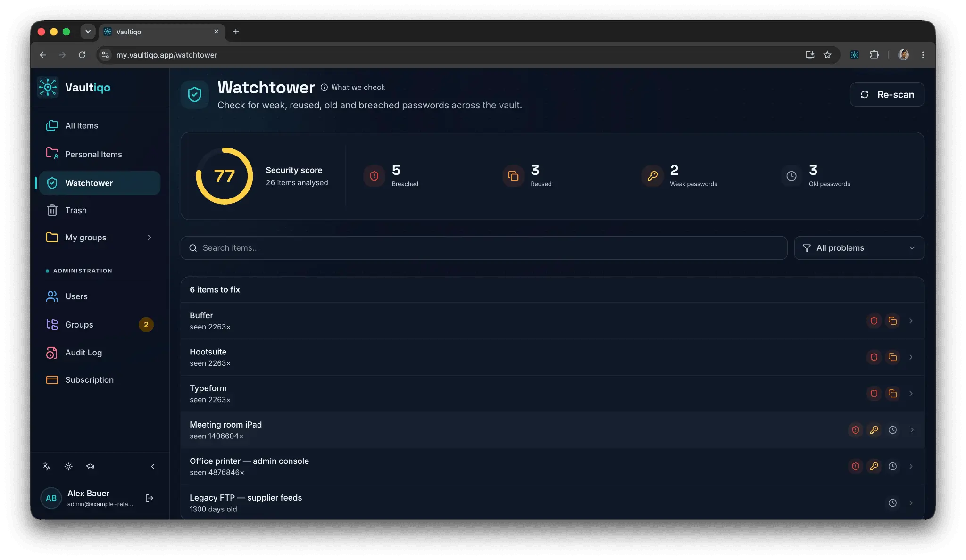Click the old clock icon on Legacy FTP row
The image size is (966, 560).
click(x=892, y=503)
